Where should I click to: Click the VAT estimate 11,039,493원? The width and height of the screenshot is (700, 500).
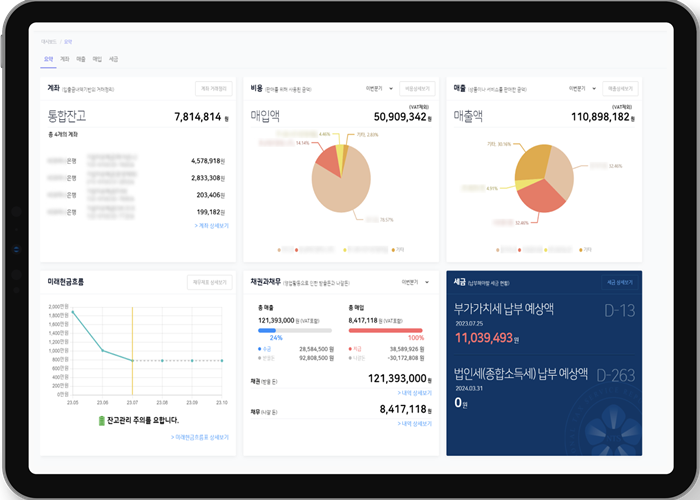pos(487,338)
